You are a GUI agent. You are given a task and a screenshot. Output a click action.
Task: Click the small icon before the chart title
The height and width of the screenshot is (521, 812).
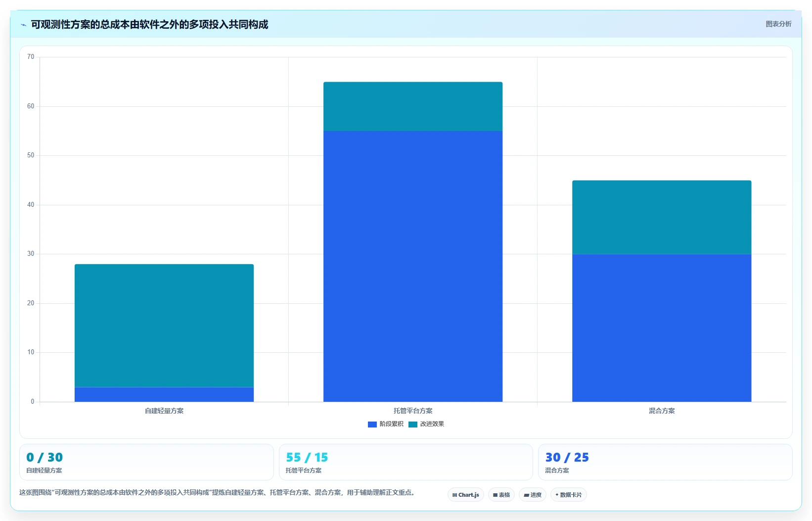(23, 25)
